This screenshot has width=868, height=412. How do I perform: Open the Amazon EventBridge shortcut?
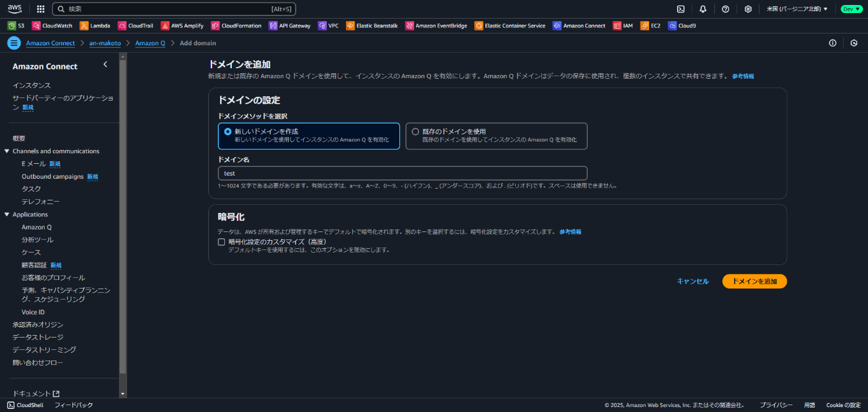point(436,26)
